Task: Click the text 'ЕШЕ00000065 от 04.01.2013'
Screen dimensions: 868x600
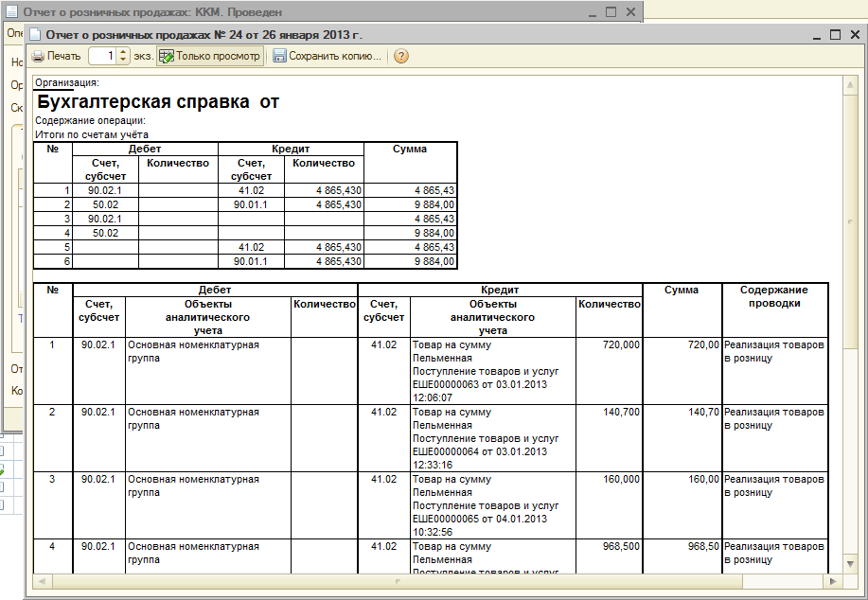Action: coord(479,520)
